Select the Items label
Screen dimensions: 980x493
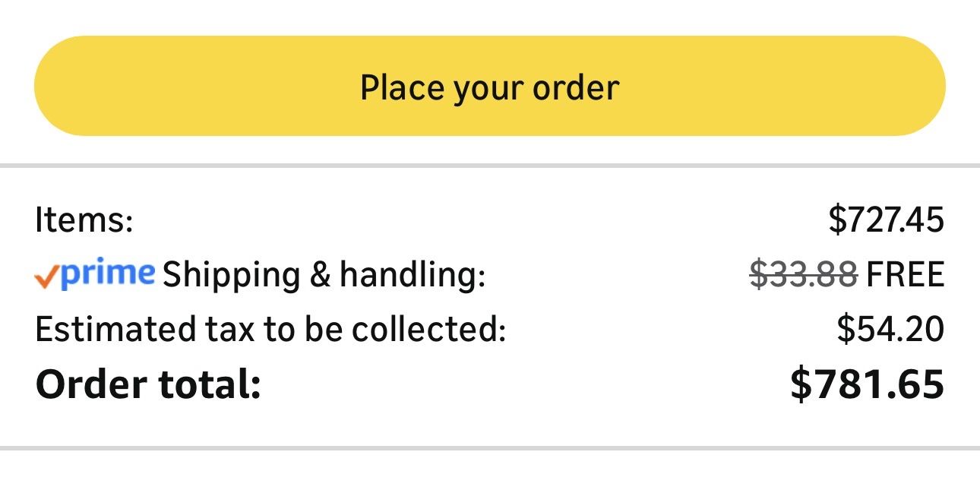(x=84, y=221)
